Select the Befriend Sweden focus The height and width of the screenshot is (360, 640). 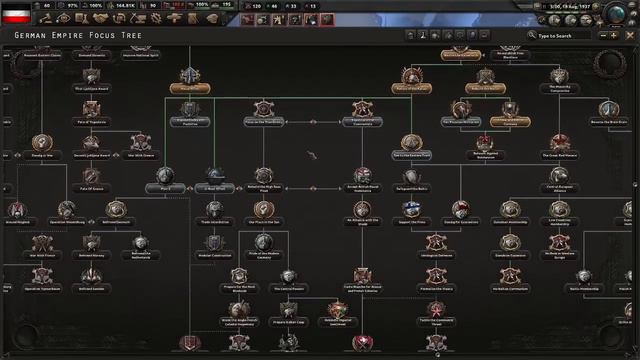click(x=91, y=280)
